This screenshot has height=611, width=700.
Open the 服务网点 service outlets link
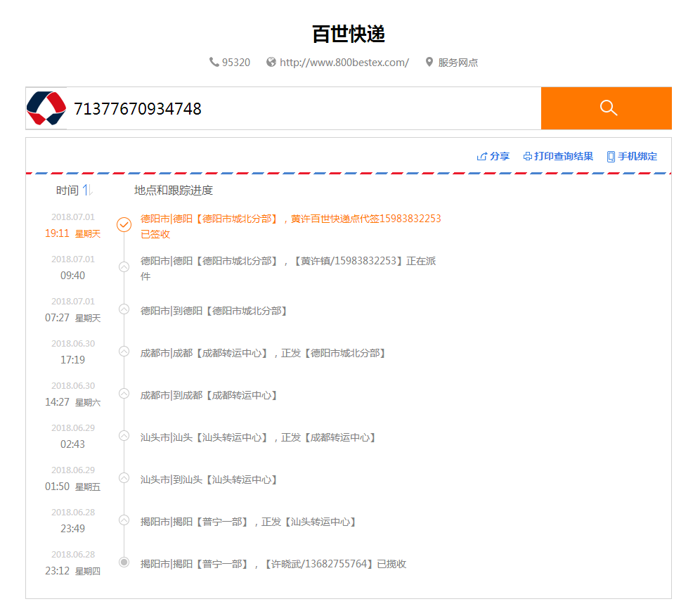click(x=458, y=63)
